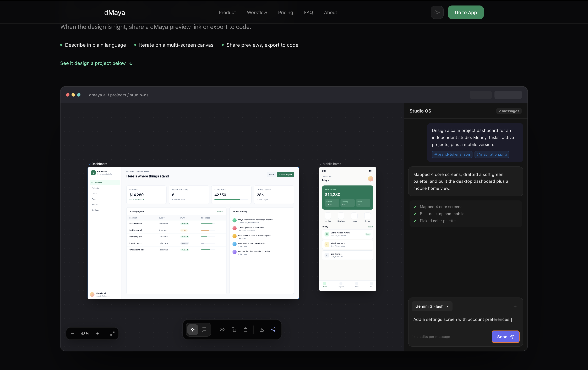Click the Log time icon on mobile

328,216
